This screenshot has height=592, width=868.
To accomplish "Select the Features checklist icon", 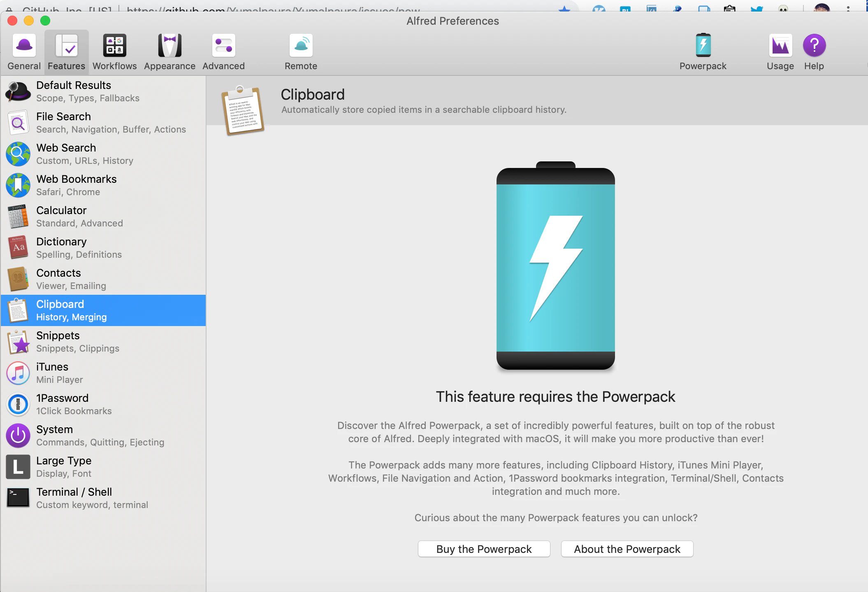I will [67, 45].
